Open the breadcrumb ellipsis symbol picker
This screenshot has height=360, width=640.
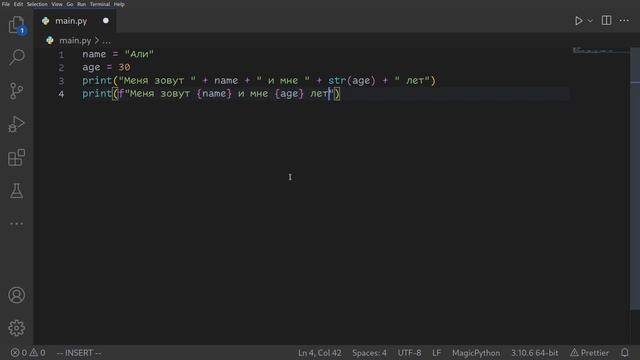click(107, 41)
